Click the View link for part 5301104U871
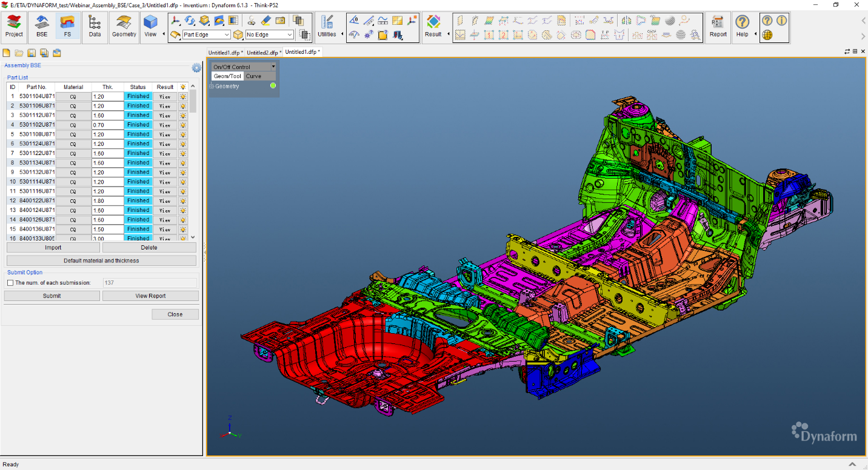The height and width of the screenshot is (470, 868). coord(164,96)
